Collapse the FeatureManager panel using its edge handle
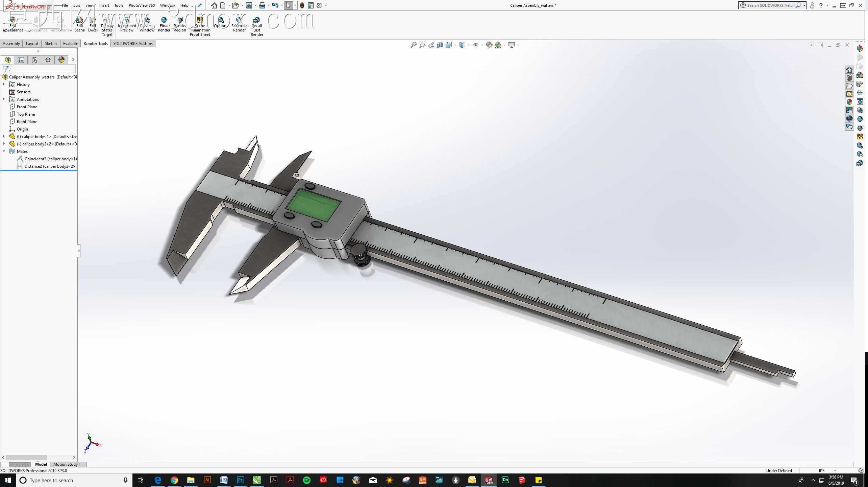 [79, 251]
